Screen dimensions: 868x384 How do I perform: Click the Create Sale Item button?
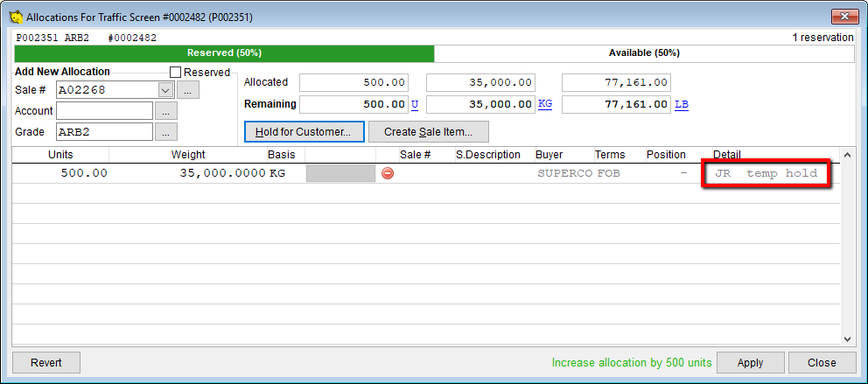click(x=429, y=132)
